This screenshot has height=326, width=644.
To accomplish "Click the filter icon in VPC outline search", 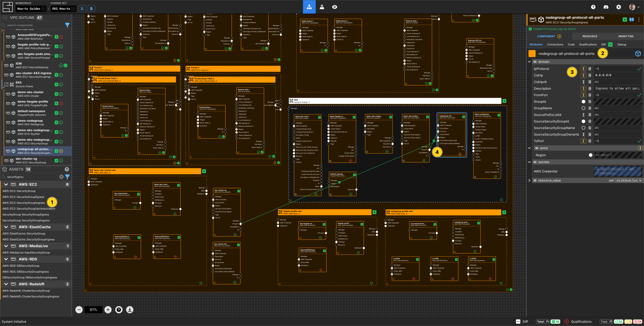I will click(67, 25).
